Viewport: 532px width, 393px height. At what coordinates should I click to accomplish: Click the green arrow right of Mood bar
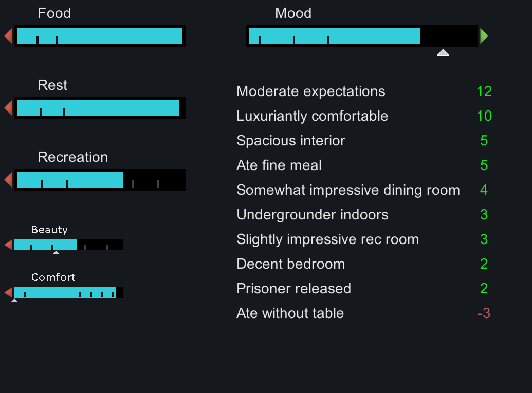(x=484, y=36)
